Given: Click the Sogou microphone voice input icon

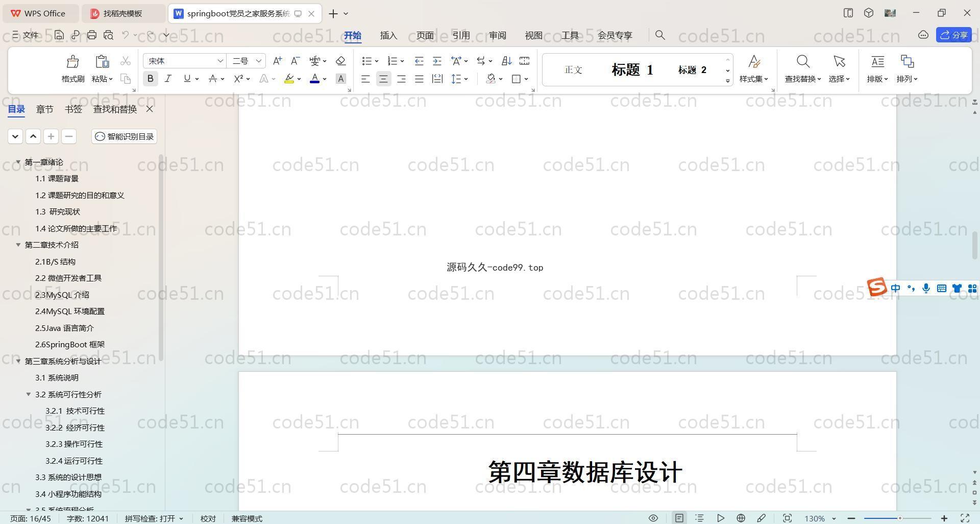Looking at the screenshot, I should point(926,288).
